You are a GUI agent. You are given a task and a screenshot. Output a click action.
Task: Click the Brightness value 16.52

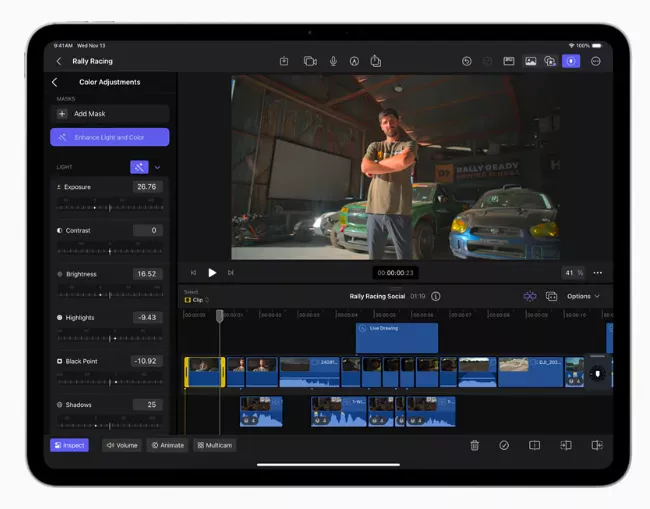[147, 274]
